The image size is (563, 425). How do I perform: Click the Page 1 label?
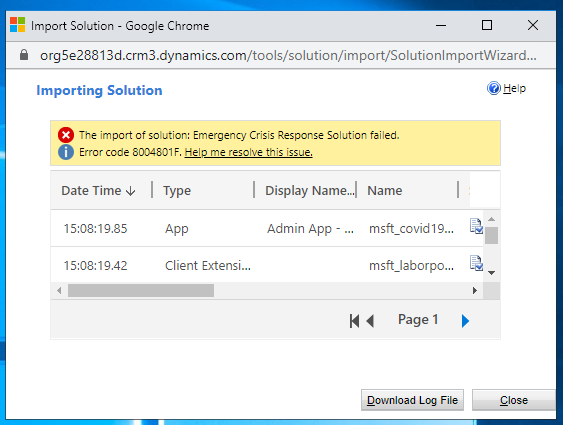click(418, 319)
